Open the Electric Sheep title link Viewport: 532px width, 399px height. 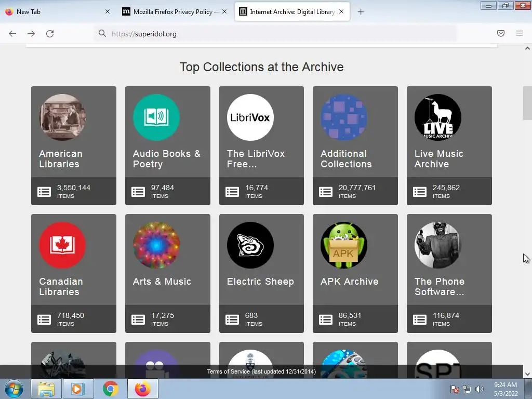pos(261,282)
